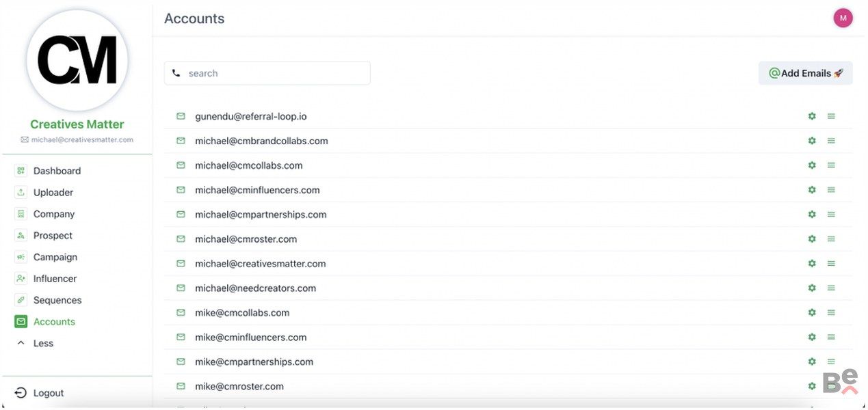Click envelope icon beside mike@cminfluencers.com
Screen dimensions: 868x410
(x=181, y=337)
